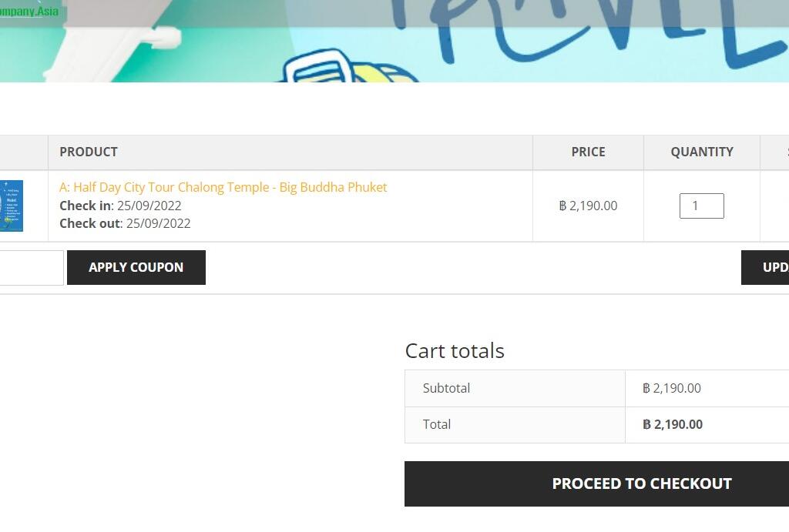Click the PRODUCT column header

(x=89, y=152)
